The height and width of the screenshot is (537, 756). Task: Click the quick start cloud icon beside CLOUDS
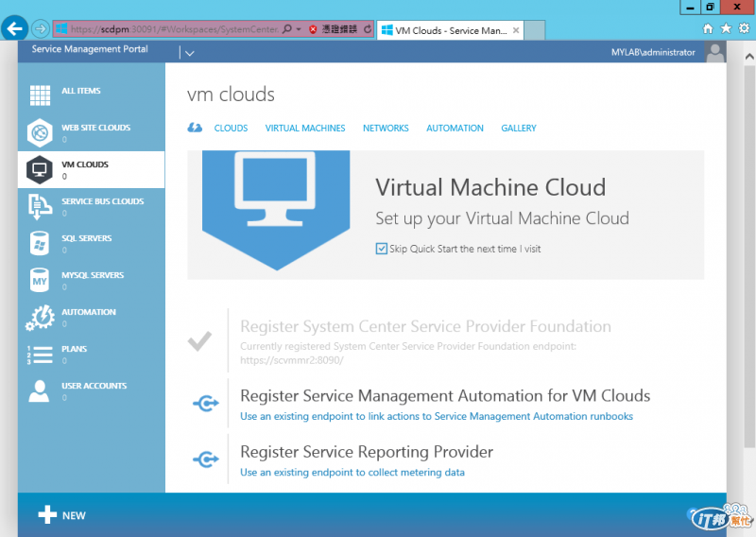tap(195, 128)
